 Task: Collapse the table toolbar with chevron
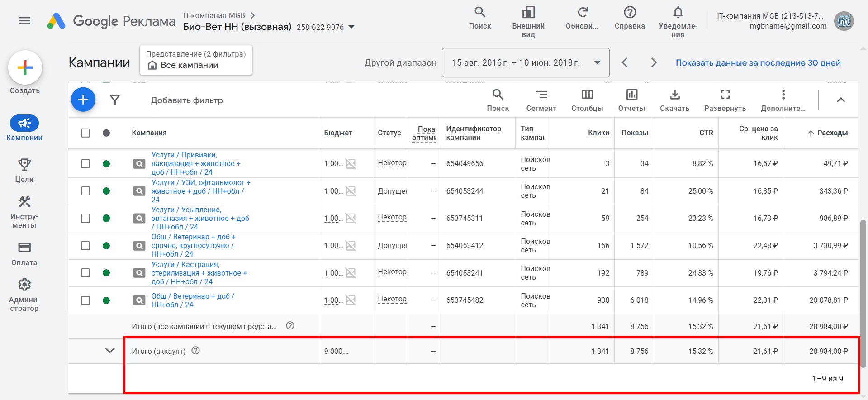840,100
